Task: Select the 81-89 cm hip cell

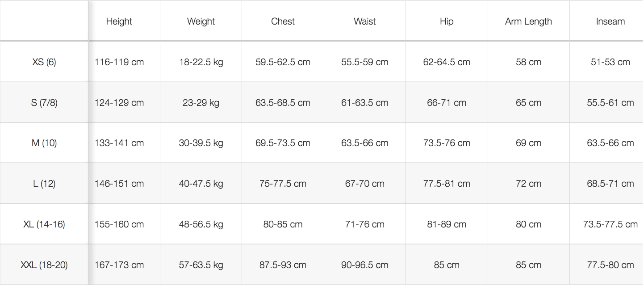Action: (x=447, y=224)
